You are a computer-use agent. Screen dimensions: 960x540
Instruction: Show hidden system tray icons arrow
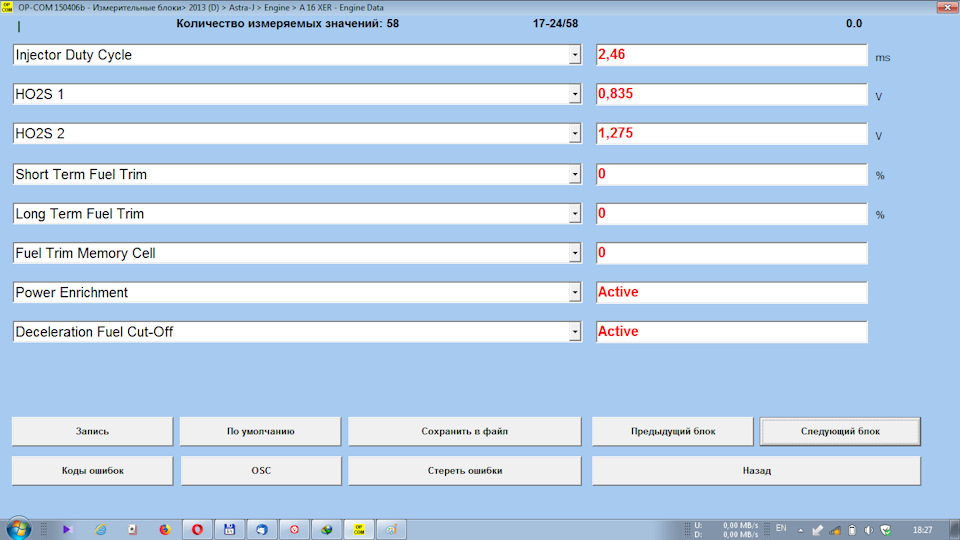click(801, 530)
